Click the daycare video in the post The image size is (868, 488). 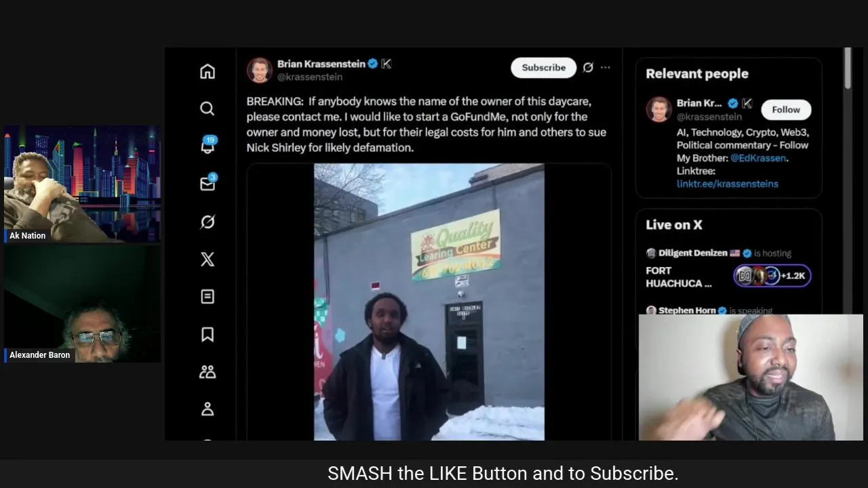click(429, 302)
